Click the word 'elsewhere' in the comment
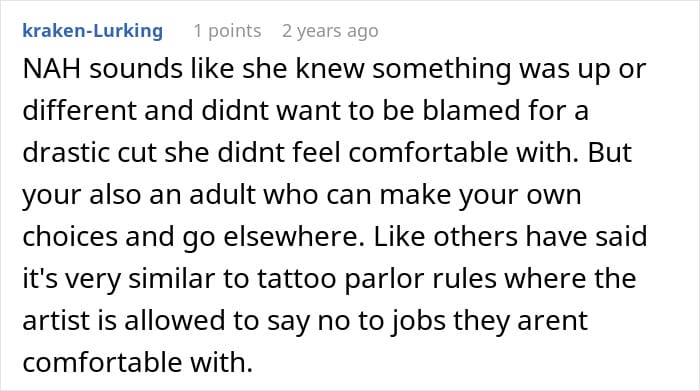Screen dimensions: 700x391 tap(291, 237)
